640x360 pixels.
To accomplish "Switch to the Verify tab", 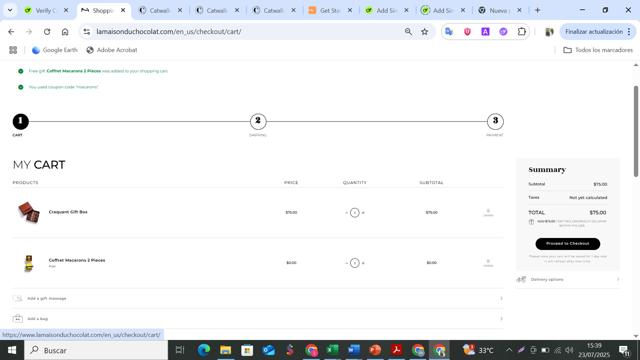I will [46, 10].
